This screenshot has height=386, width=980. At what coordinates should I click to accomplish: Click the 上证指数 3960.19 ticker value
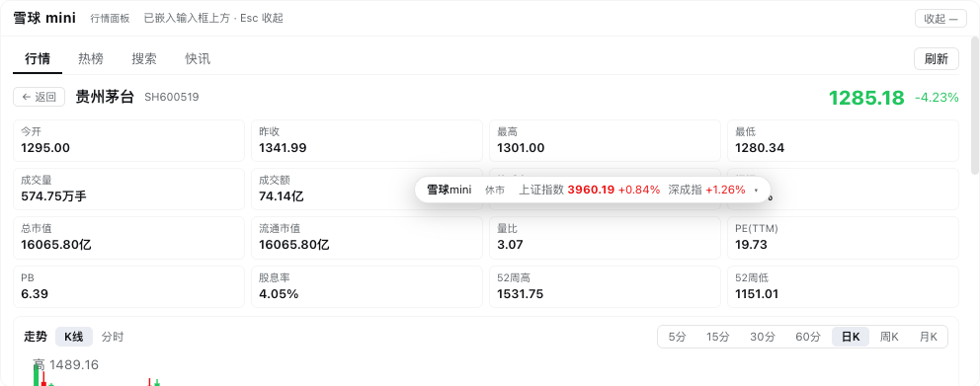(x=590, y=190)
